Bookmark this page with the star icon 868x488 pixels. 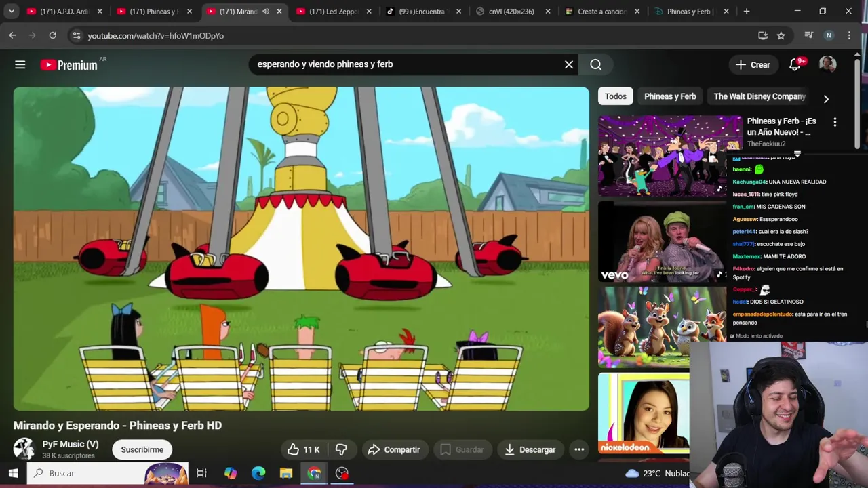click(x=781, y=35)
